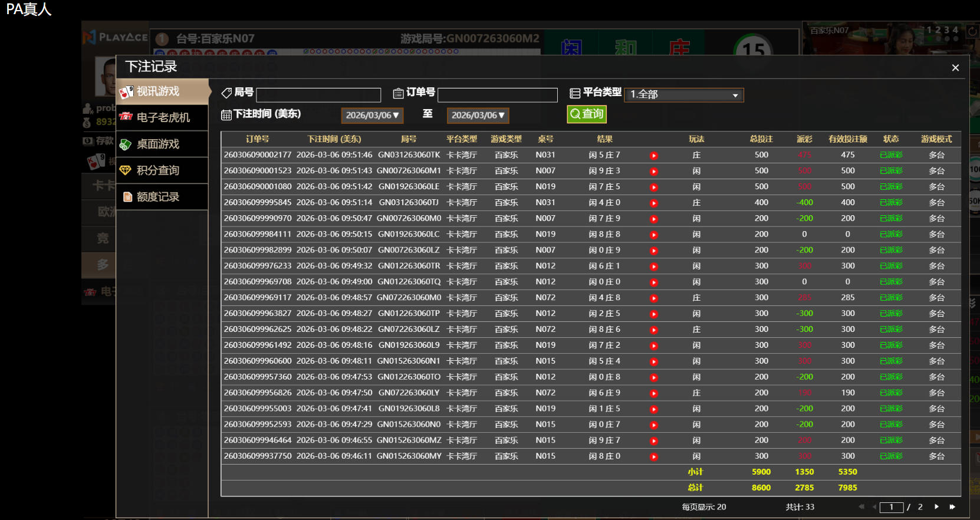
Task: Click the 局号 input field
Action: pyautogui.click(x=318, y=95)
